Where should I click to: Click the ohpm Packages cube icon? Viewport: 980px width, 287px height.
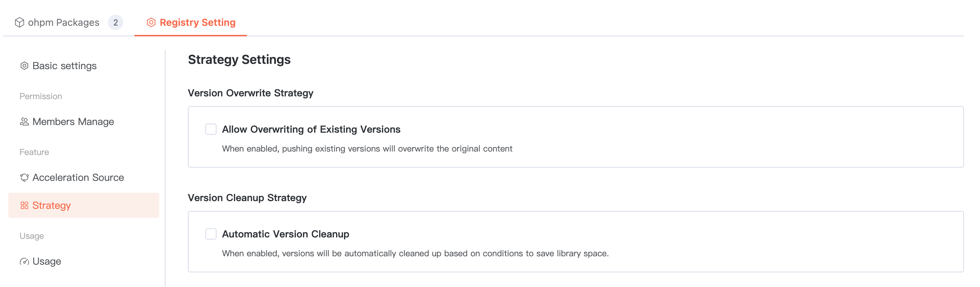click(x=20, y=22)
